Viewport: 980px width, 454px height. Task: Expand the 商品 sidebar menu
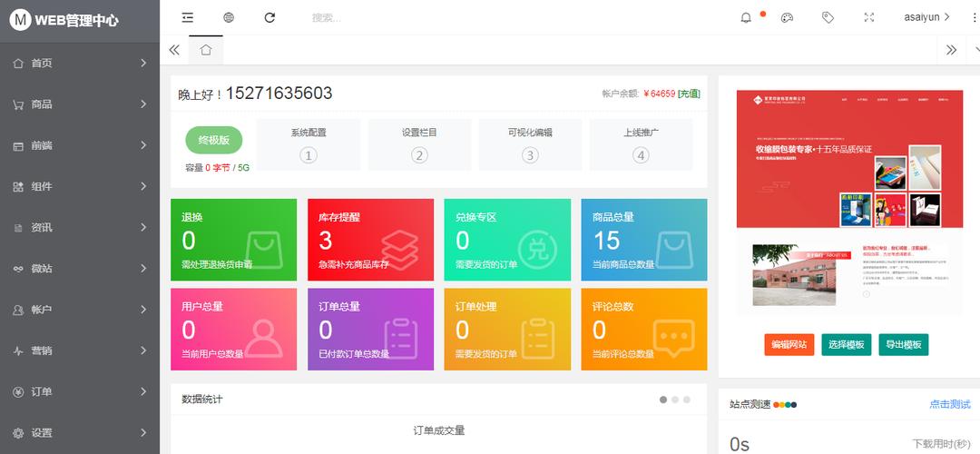point(80,104)
